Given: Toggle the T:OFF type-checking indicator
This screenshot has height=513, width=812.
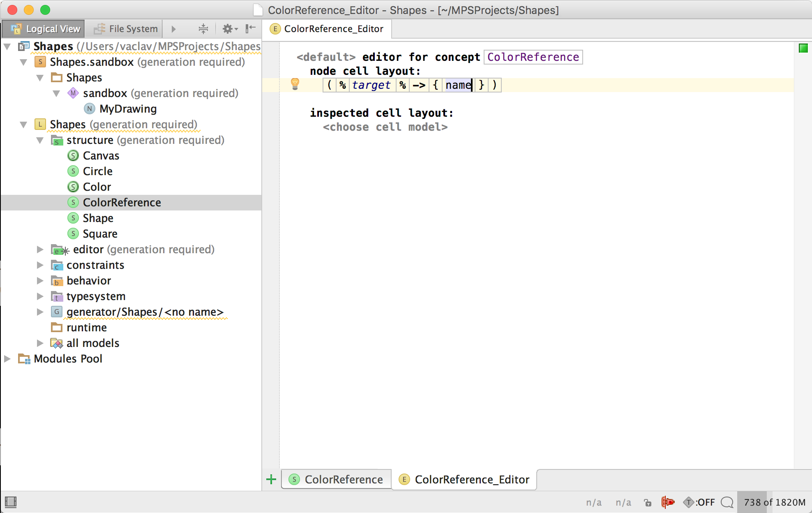Looking at the screenshot, I should [x=699, y=502].
